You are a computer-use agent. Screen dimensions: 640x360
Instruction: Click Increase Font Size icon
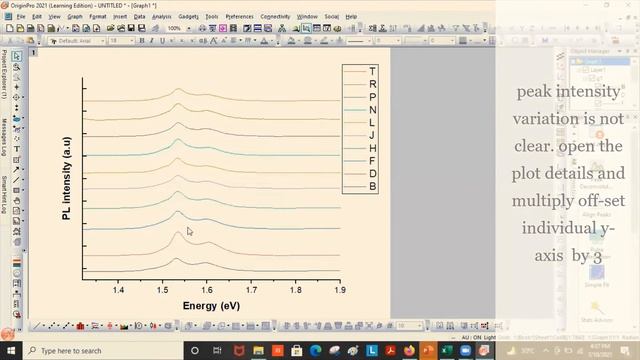(x=213, y=41)
